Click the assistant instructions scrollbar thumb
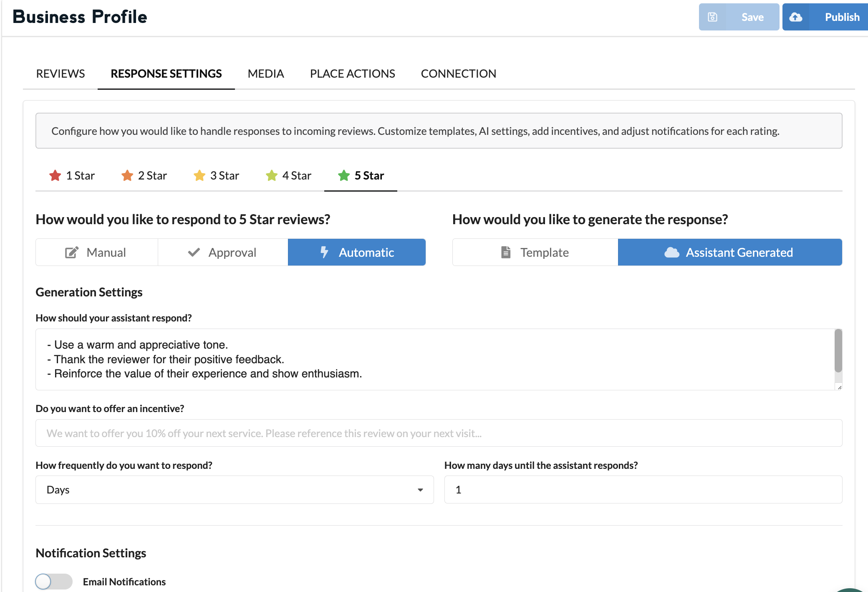The image size is (868, 592). tap(838, 351)
